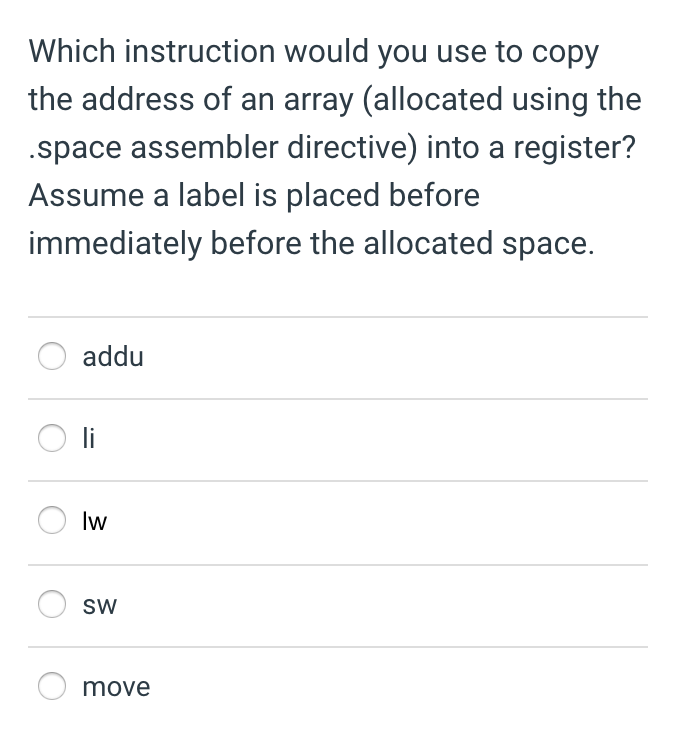The height and width of the screenshot is (736, 676).
Task: Click the 'the address of an array' line
Action: click(x=334, y=99)
